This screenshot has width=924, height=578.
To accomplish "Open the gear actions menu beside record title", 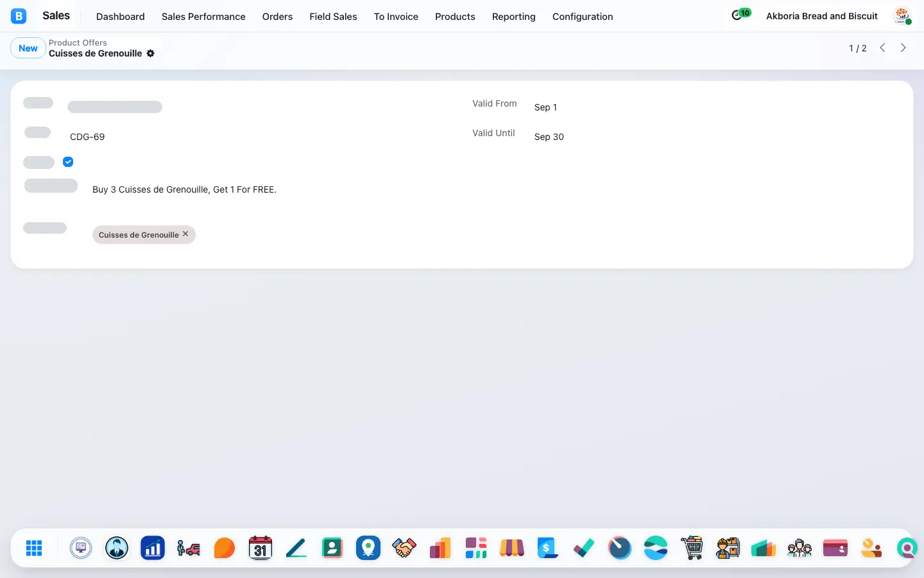I will coord(151,53).
